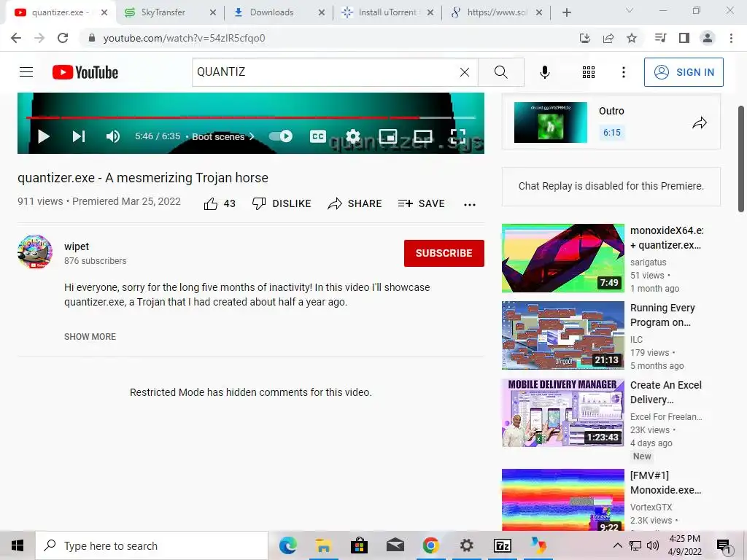747x560 pixels.
Task: Open the tab search dropdown chevron
Action: 630,10
